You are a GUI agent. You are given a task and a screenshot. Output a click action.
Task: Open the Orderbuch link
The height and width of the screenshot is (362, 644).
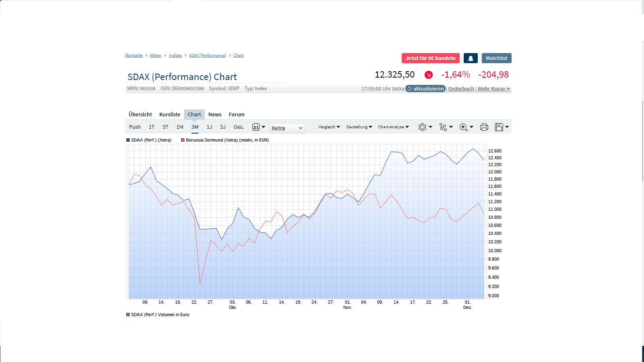(x=461, y=89)
